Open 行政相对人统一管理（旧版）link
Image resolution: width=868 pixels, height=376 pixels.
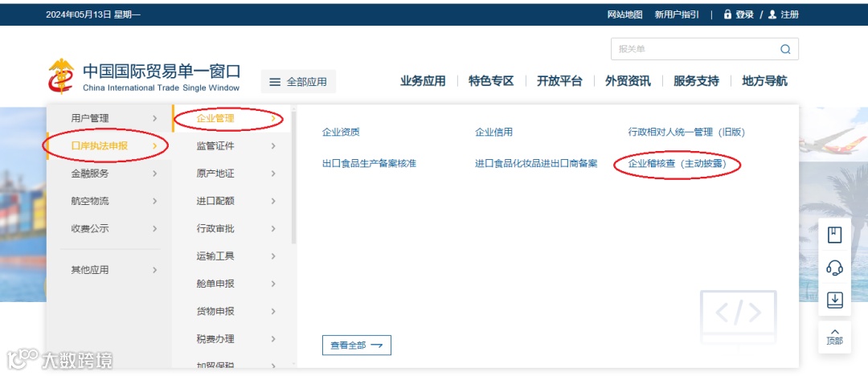[686, 133]
